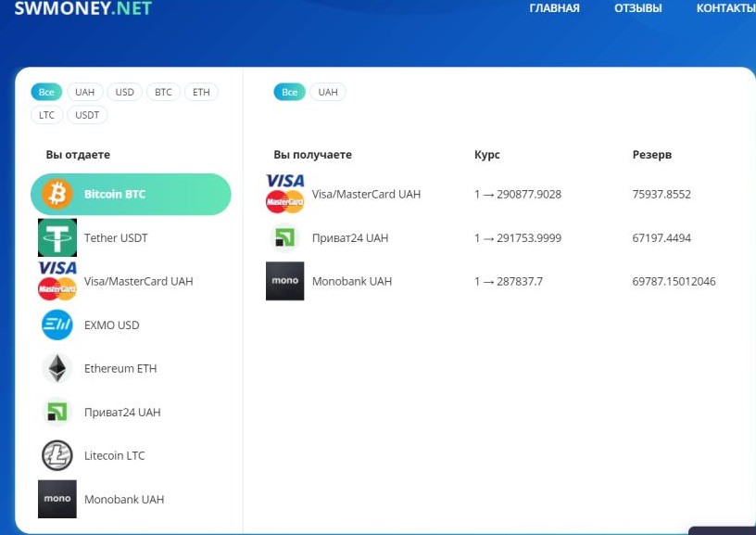Image resolution: width=756 pixels, height=535 pixels.
Task: Open the ГЛАВНАЯ menu item
Action: point(554,8)
